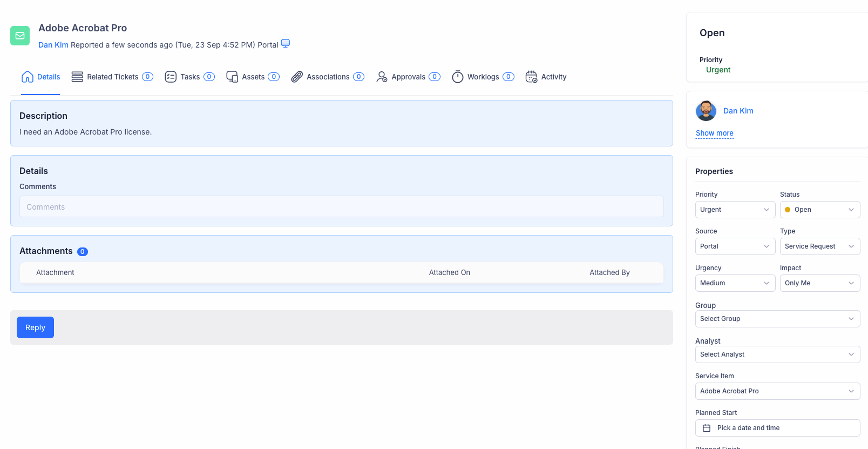Click the Associations paperclip icon

coord(297,77)
